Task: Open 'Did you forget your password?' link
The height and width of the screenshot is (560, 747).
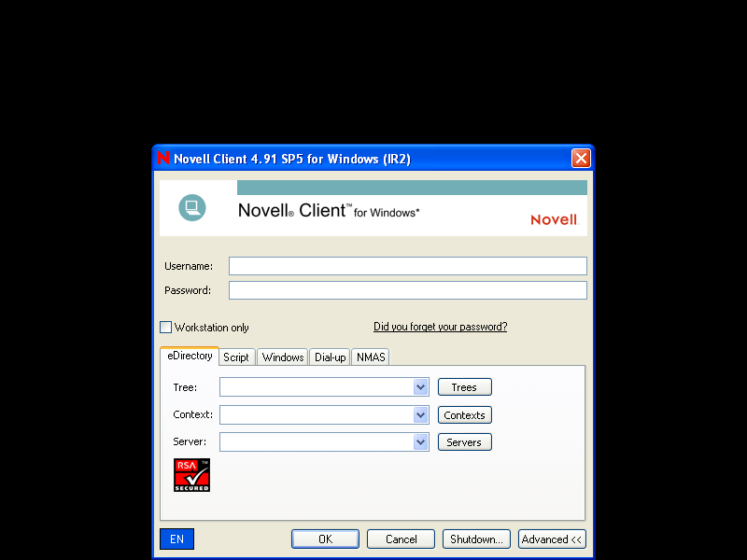Action: coord(440,327)
